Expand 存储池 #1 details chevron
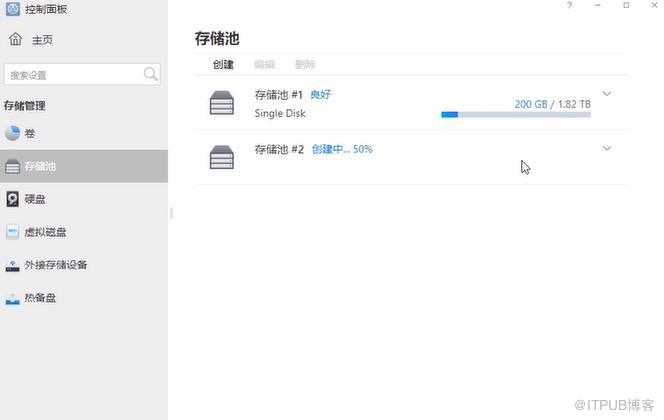This screenshot has height=420, width=664. (606, 94)
